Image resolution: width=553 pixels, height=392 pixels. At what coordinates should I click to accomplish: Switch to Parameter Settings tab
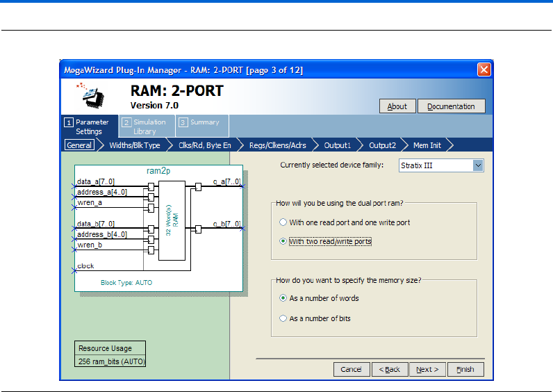click(x=90, y=126)
